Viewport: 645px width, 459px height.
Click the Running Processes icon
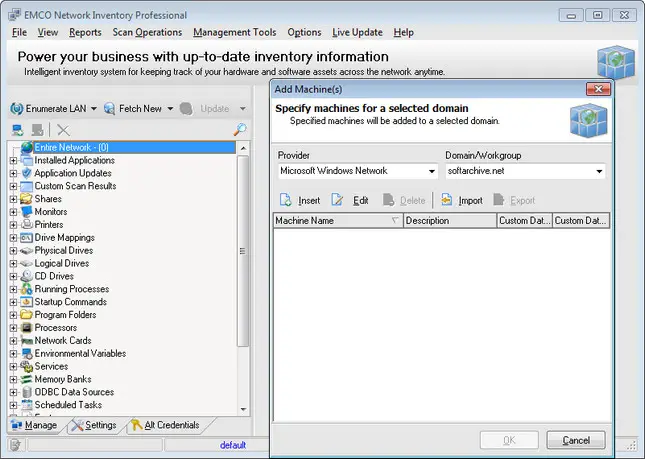26,289
